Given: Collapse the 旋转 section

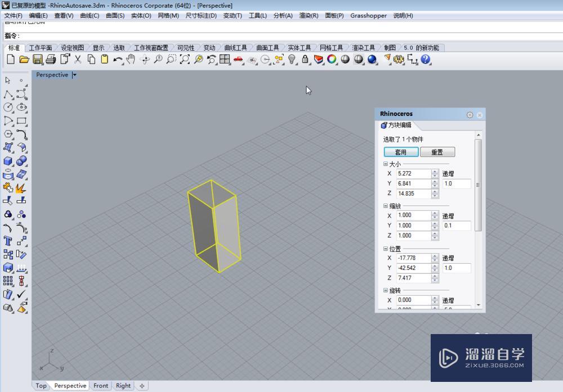Looking at the screenshot, I should [386, 290].
